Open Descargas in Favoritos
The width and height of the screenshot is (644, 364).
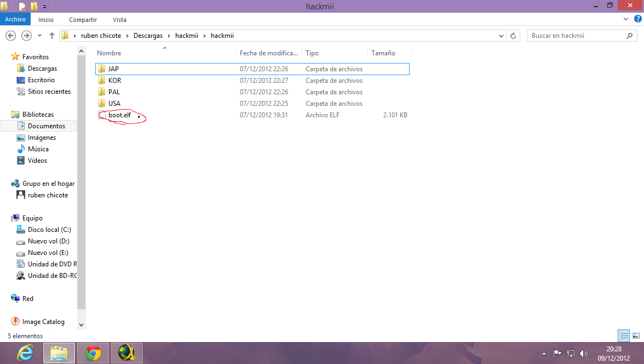pos(42,69)
